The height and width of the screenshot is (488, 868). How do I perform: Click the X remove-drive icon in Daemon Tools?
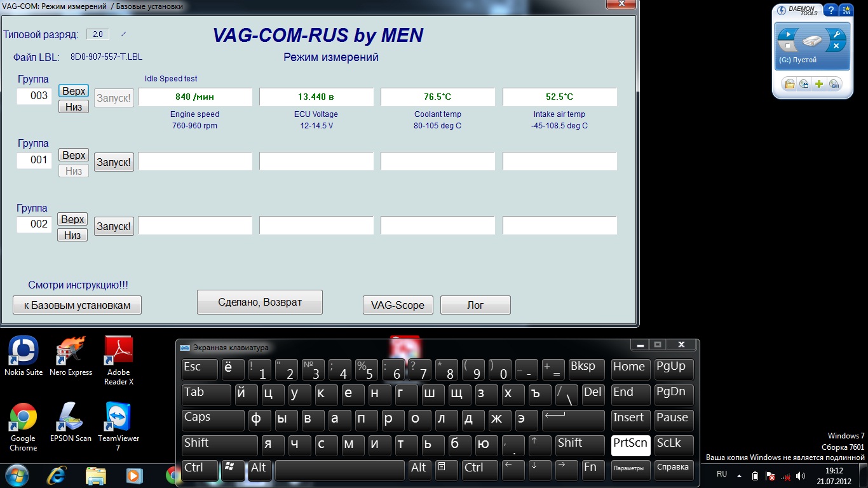(x=836, y=46)
